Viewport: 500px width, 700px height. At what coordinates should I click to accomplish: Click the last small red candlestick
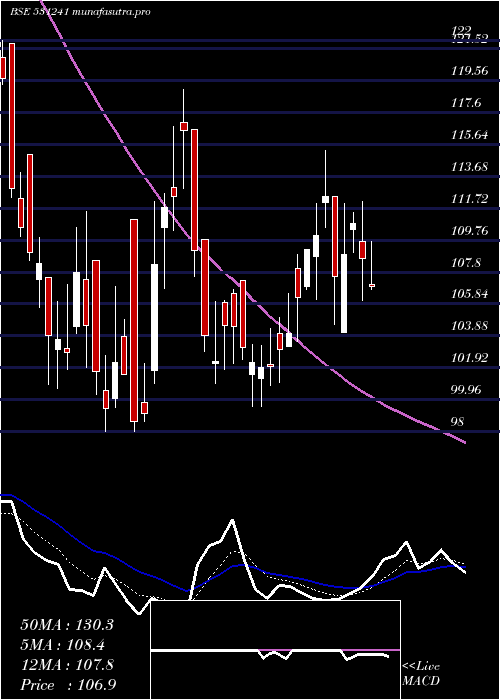[371, 285]
